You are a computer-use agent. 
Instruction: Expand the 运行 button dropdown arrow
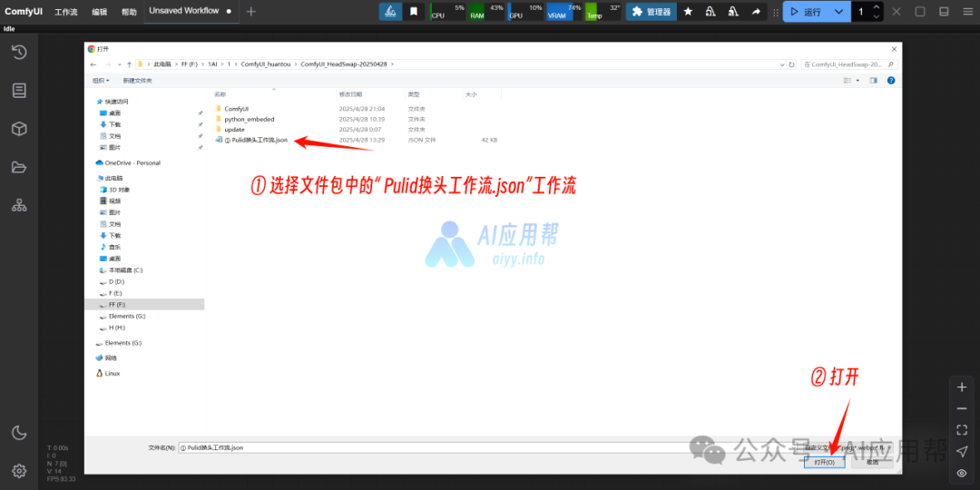point(839,12)
